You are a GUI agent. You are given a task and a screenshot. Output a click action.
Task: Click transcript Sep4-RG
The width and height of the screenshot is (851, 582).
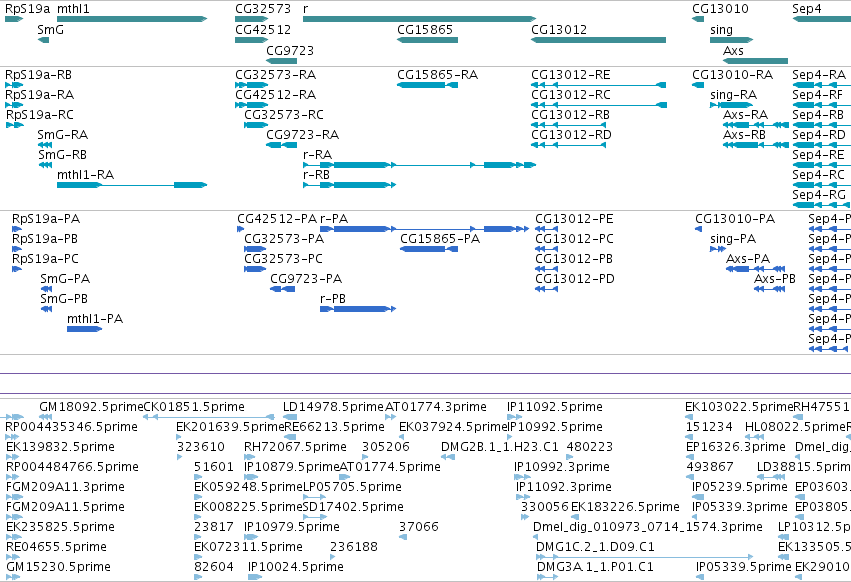[819, 195]
